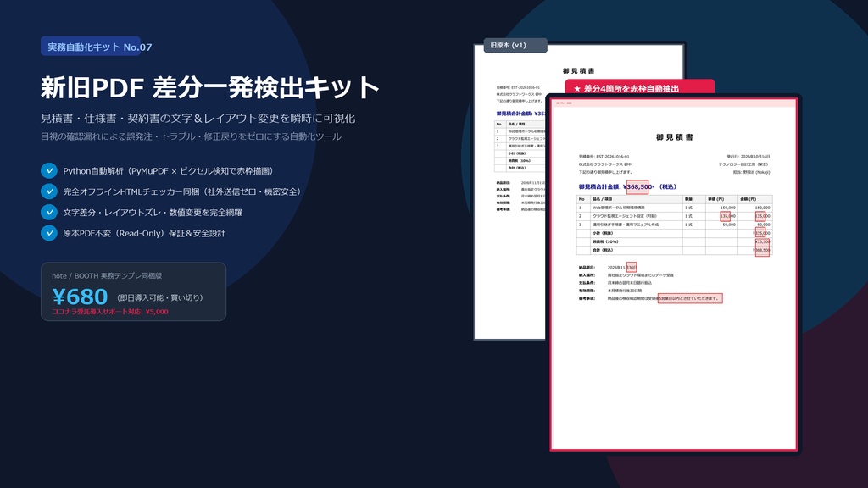Image resolution: width=868 pixels, height=488 pixels.
Task: Click the subtitle 見積書・仕様書・契約書の文字＆レイアウト変更を瞬時に可視化
Action: 198,118
